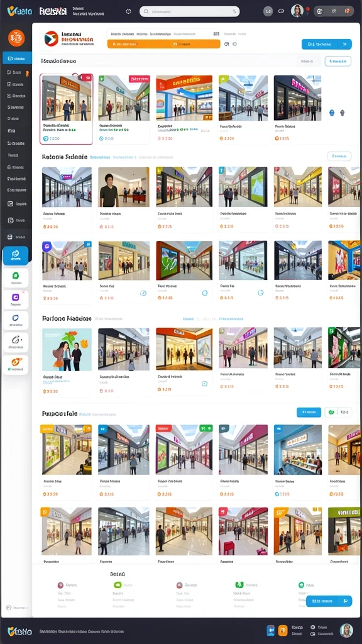The image size is (362, 644).
Task: Click the blue circle icon on first card's price
Action: [45, 138]
